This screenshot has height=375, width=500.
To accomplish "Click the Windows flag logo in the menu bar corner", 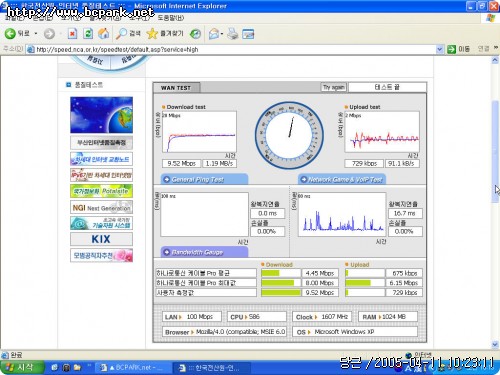I will point(490,18).
